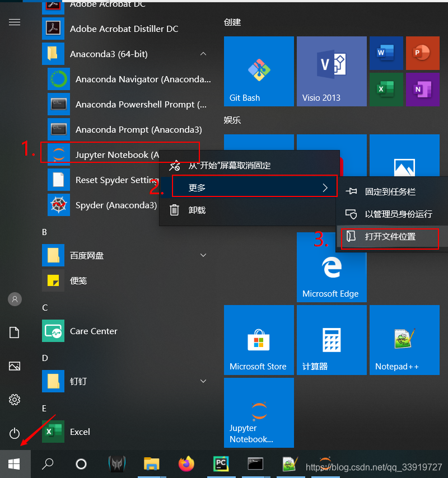Choose 打开文件位置 in the submenu
This screenshot has width=448, height=478.
[x=392, y=237]
